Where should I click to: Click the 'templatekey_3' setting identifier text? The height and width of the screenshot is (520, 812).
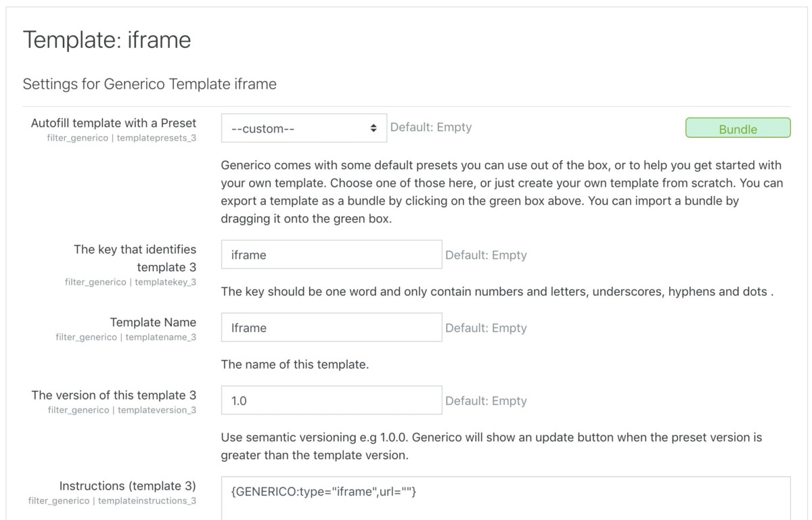[165, 282]
